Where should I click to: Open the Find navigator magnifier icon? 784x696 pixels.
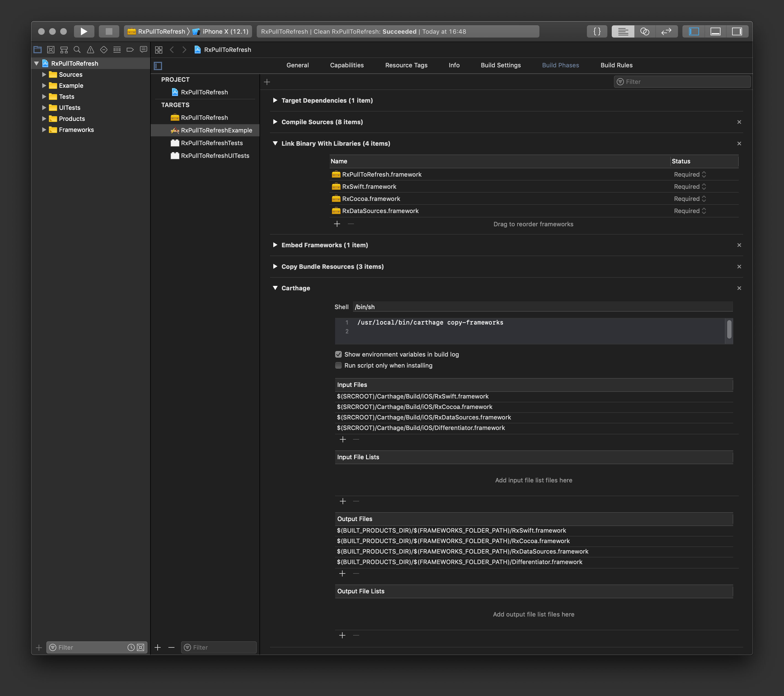coord(77,50)
